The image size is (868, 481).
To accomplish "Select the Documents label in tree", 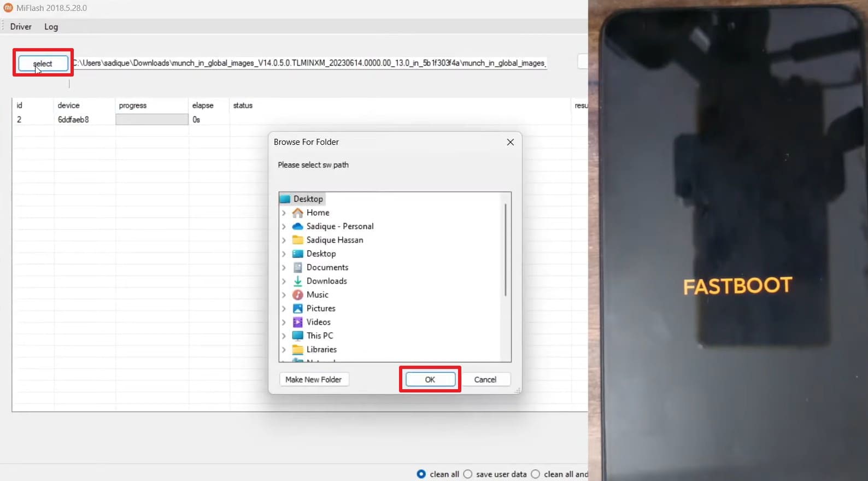I will tap(327, 267).
